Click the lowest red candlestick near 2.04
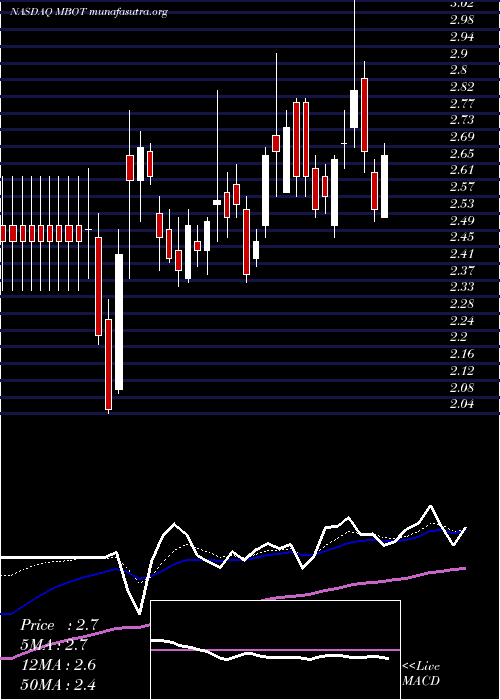 108,364
